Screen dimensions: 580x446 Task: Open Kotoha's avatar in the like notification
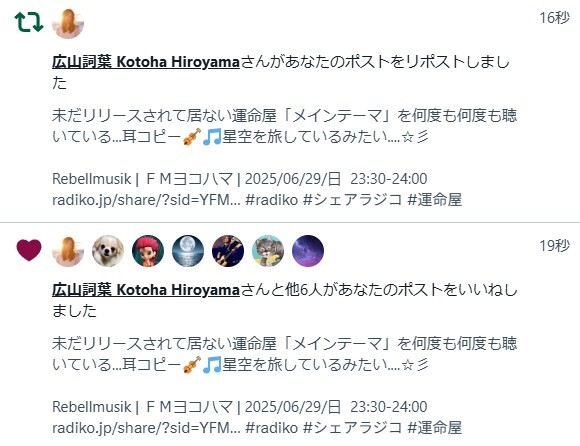[x=68, y=251]
